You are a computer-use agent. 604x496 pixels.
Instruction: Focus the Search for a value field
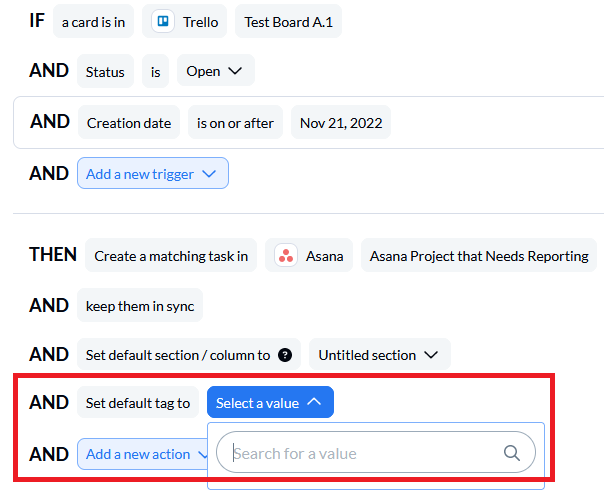point(376,452)
